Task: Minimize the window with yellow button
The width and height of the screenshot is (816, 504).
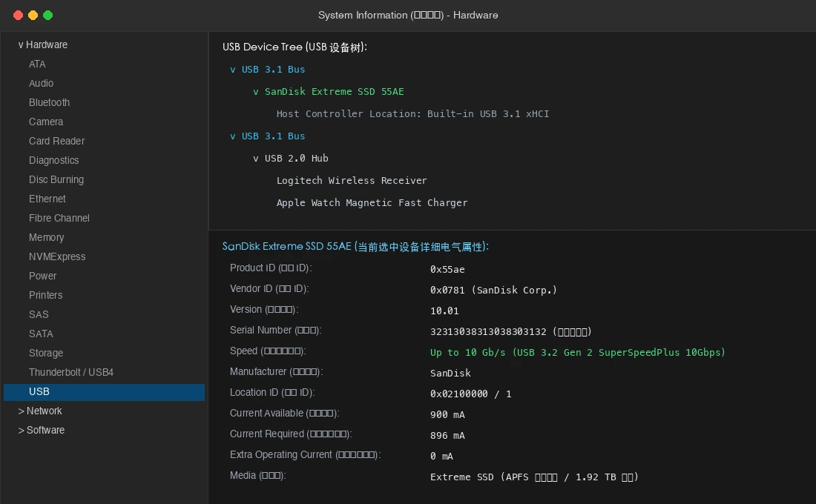Action: (x=33, y=15)
